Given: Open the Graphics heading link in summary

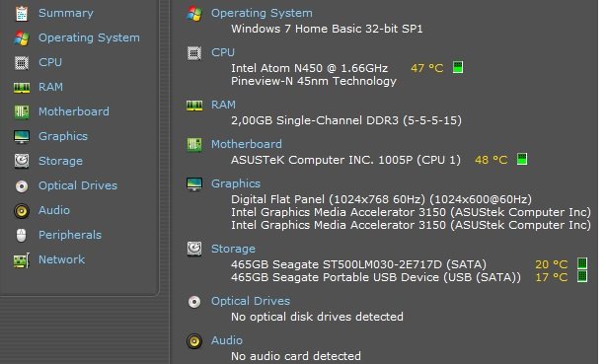Looking at the screenshot, I should [x=236, y=183].
